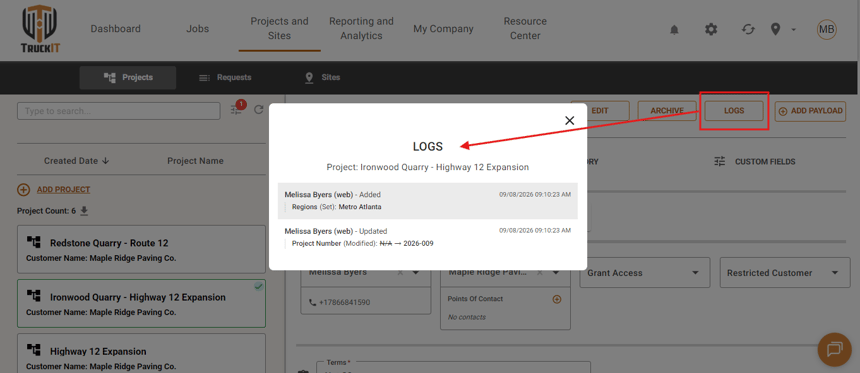860x373 pixels.
Task: Click the Highway 12 Expansion project icon
Action: pos(33,350)
